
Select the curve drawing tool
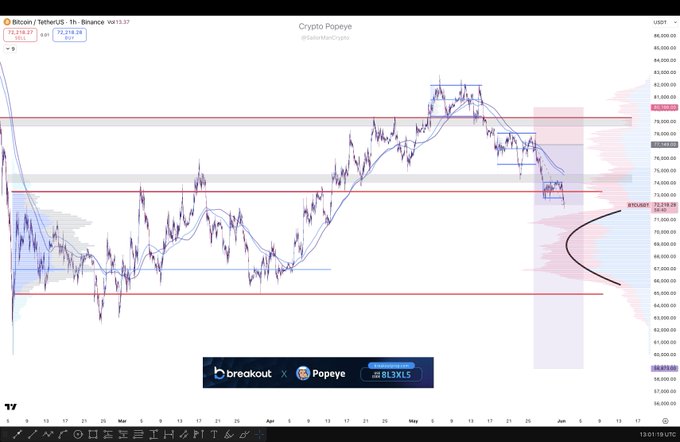pyautogui.click(x=63, y=434)
